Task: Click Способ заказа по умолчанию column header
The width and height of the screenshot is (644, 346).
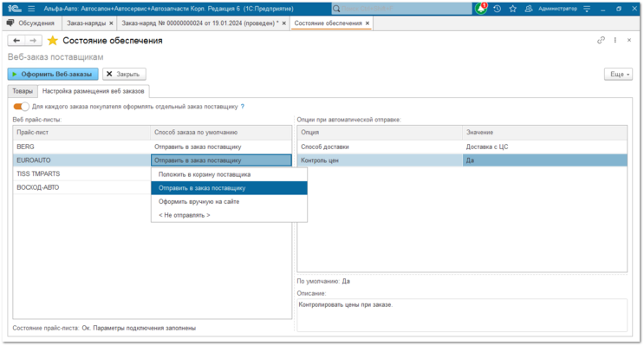Action: (x=221, y=133)
